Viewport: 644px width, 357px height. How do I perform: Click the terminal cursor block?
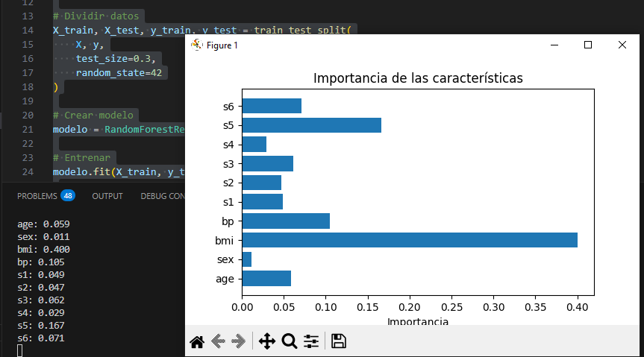tap(19, 350)
